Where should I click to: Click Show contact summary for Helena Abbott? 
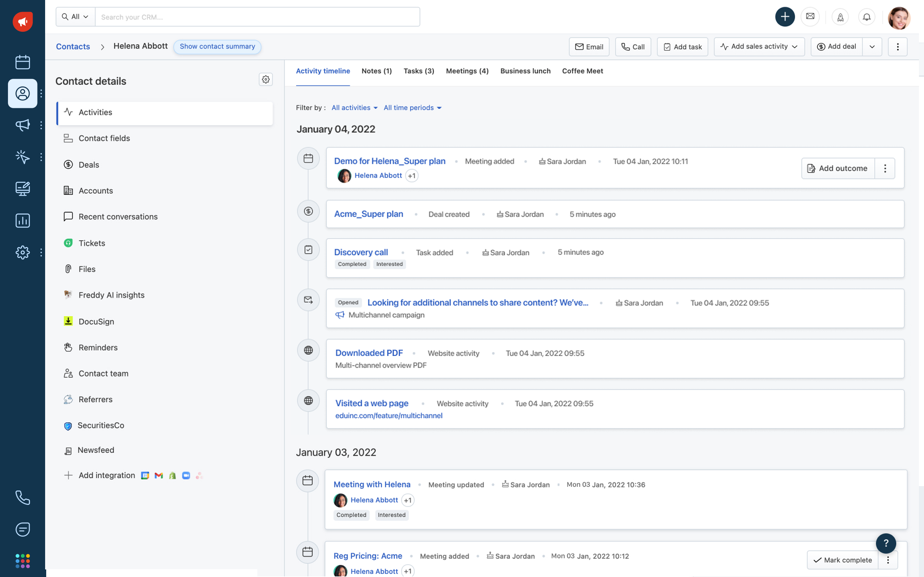tap(217, 47)
